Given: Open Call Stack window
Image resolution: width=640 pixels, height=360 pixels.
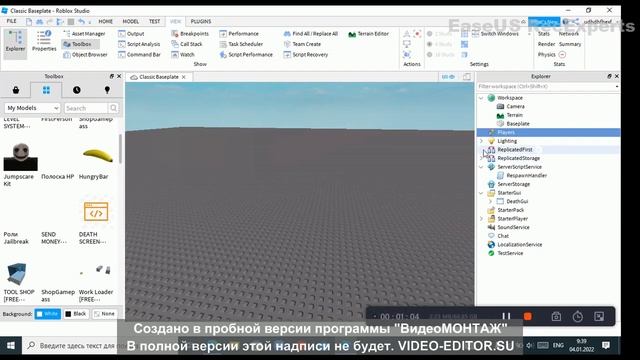Looking at the screenshot, I should [x=187, y=44].
